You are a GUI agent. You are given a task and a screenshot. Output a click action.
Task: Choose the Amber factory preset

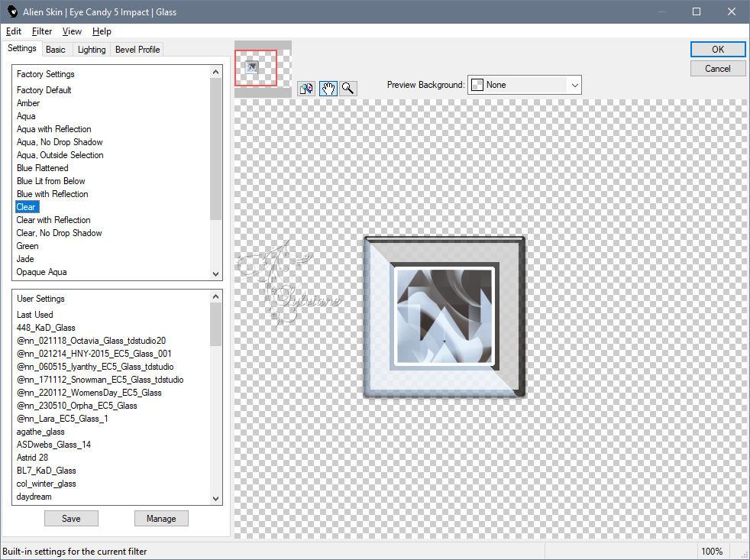coord(28,103)
